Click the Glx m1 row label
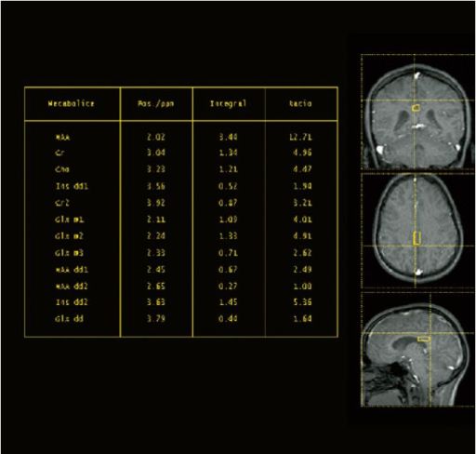This screenshot has width=476, height=454. 70,220
